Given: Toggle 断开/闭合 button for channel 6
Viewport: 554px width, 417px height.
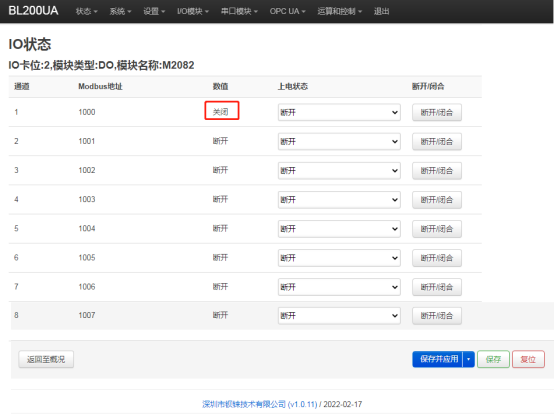Looking at the screenshot, I should pos(437,258).
